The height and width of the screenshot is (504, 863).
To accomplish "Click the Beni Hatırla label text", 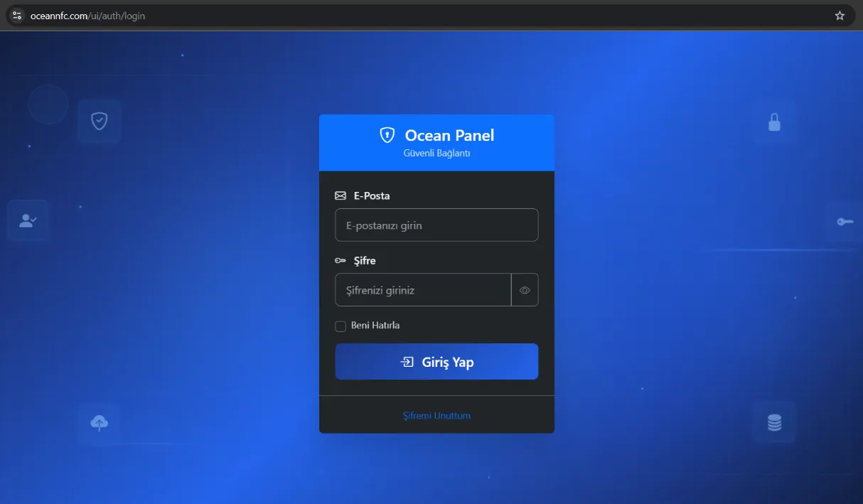I will coord(375,326).
